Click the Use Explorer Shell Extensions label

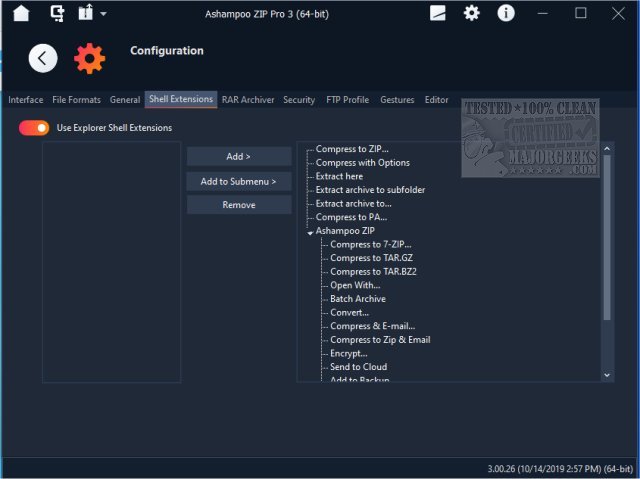pos(114,128)
